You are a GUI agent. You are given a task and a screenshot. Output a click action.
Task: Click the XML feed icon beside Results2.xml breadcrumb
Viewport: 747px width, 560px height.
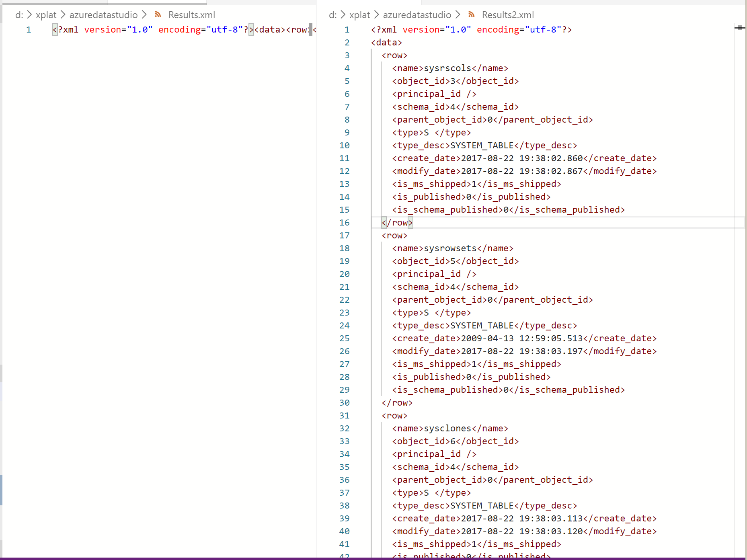471,14
